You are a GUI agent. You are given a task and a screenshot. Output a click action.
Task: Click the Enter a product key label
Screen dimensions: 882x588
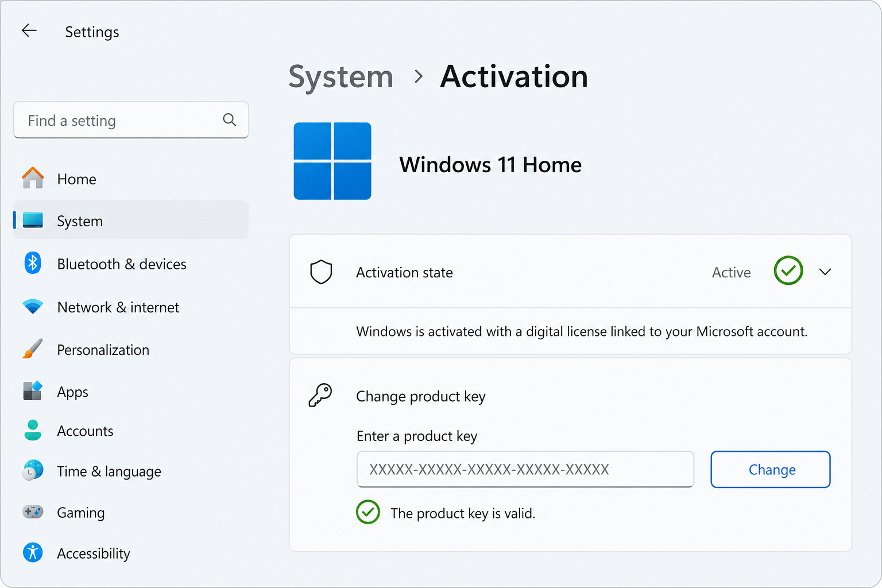point(417,436)
